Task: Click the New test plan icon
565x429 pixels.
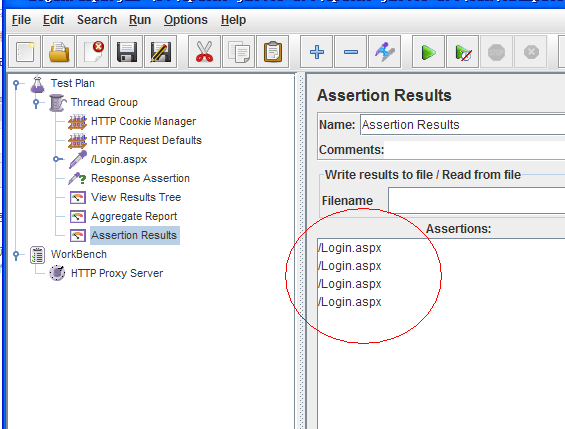Action: click(25, 52)
